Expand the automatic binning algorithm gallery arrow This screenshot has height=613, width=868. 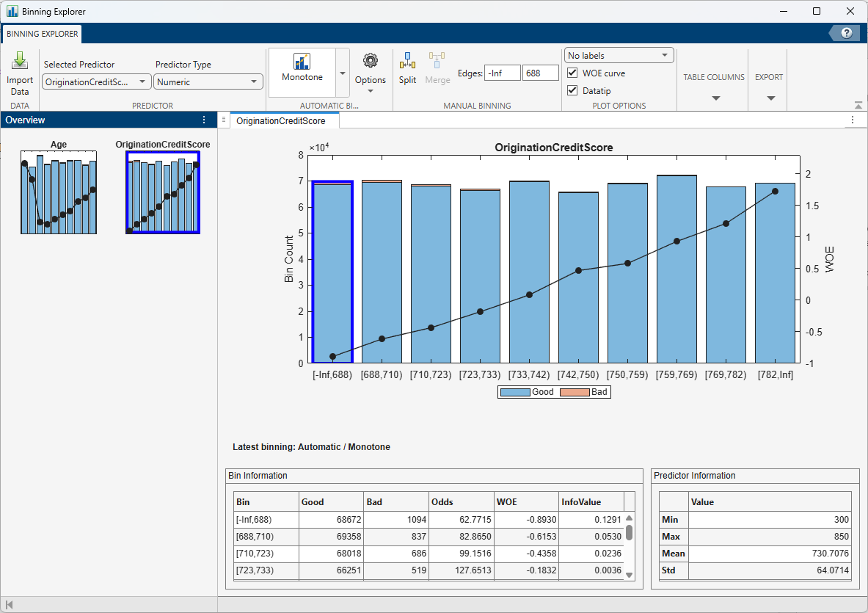[343, 73]
